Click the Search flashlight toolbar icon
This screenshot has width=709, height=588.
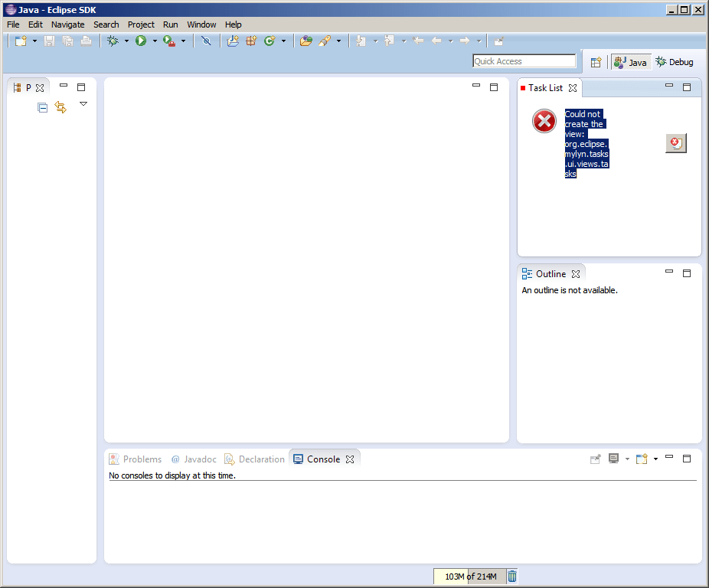pyautogui.click(x=325, y=41)
